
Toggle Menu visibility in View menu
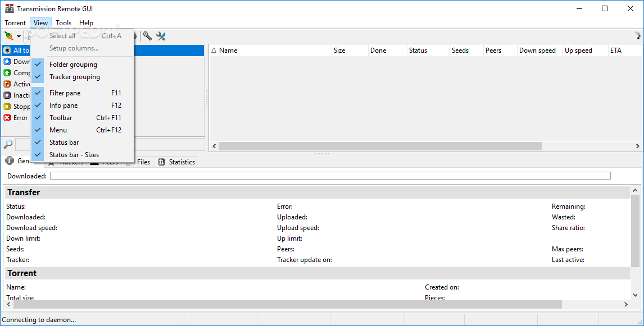(82, 130)
